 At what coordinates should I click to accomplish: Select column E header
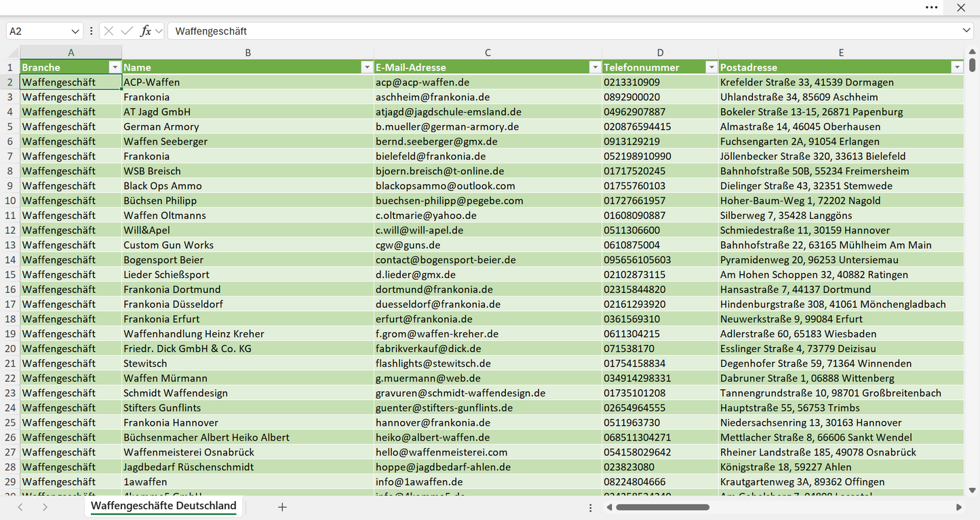[841, 52]
